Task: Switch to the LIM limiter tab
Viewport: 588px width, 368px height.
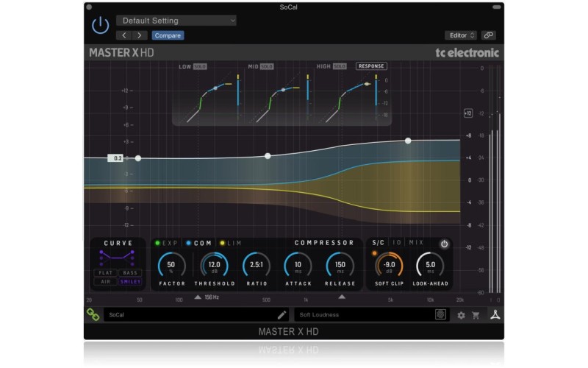Action: coord(231,243)
